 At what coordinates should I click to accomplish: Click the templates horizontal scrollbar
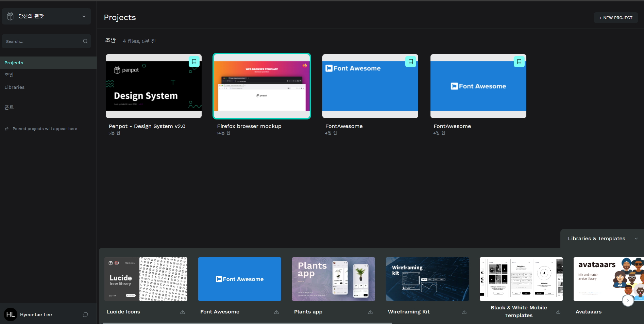coord(247,323)
